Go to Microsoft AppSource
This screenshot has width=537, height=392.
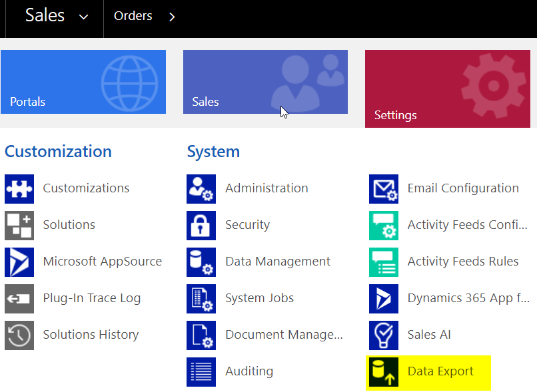103,262
